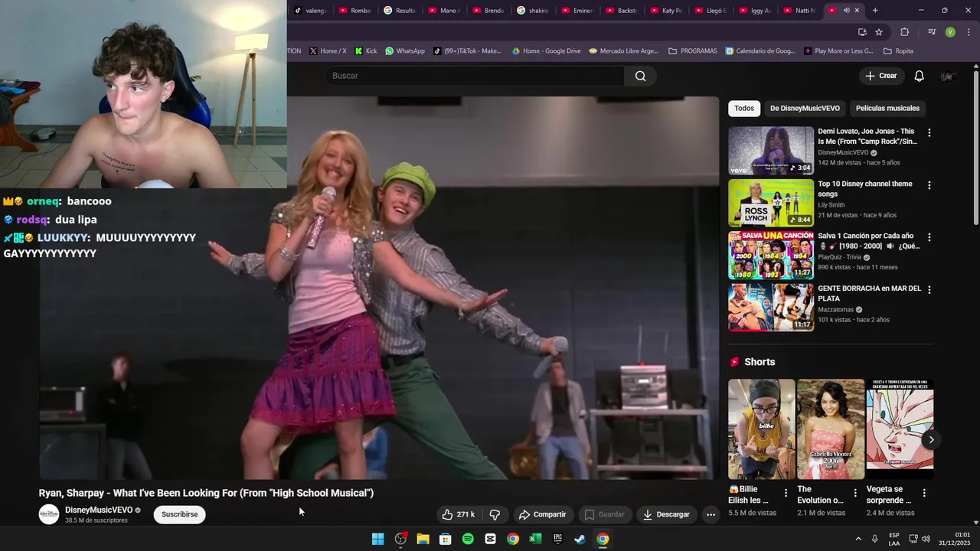Open Chrome three-dot menu
The image size is (980, 551).
[969, 32]
